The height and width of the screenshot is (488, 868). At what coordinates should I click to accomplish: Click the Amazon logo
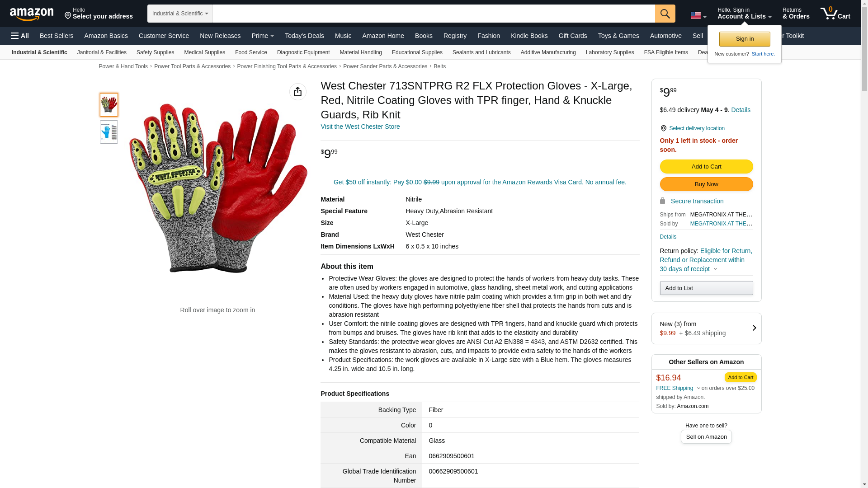(x=32, y=14)
